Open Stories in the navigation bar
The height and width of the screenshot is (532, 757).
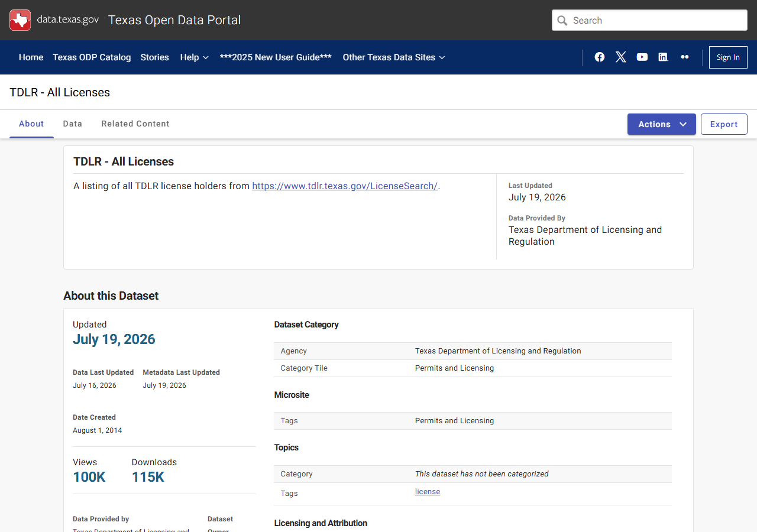point(155,57)
